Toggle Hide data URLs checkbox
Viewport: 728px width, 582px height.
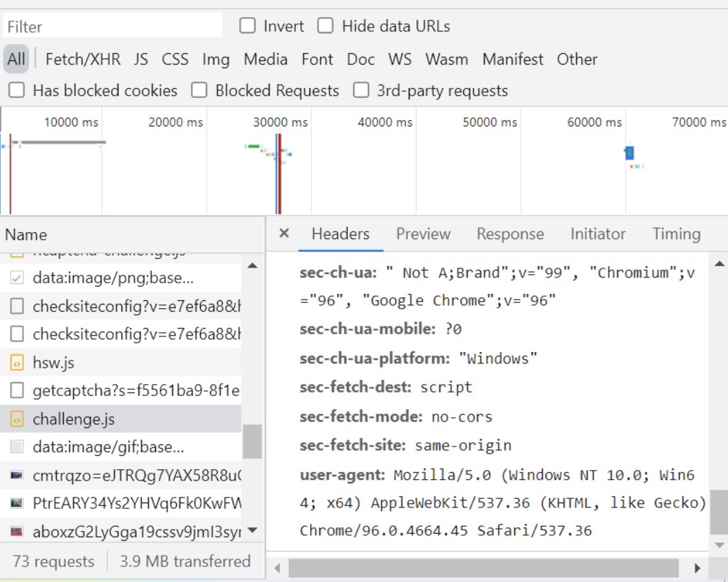tap(325, 26)
